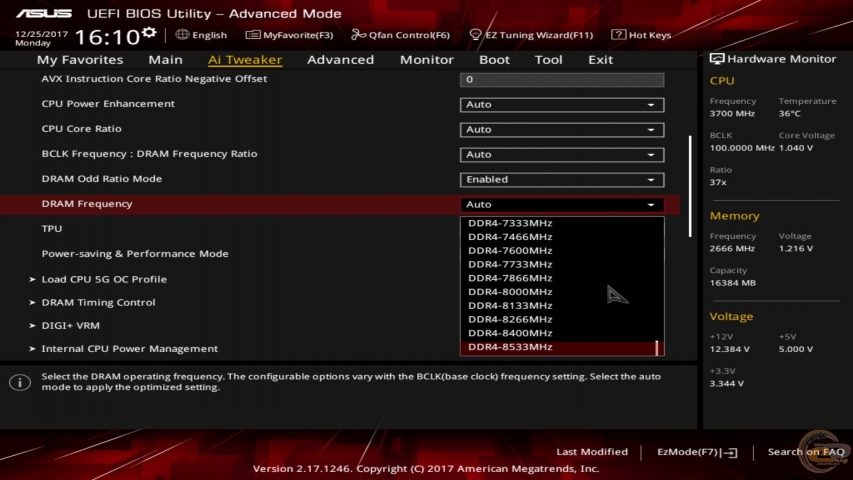
Task: Expand the CPU Core Ratio dropdown
Action: click(561, 130)
